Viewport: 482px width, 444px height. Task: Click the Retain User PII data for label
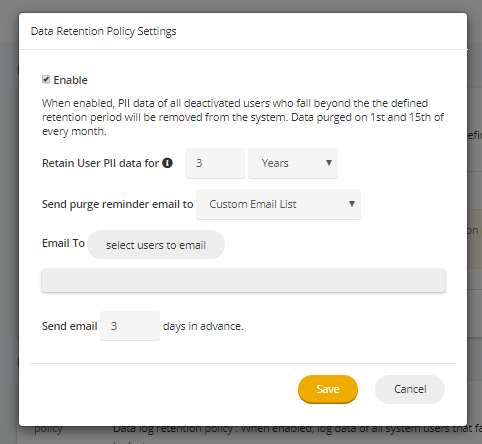pos(100,163)
